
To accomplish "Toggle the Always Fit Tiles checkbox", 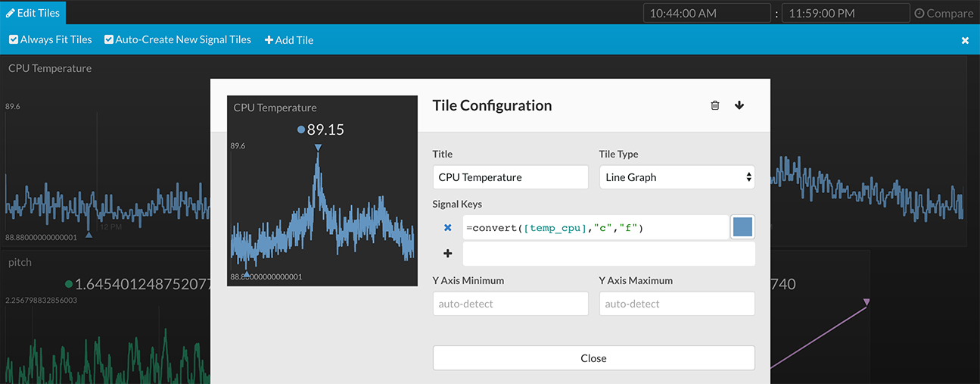I will point(14,39).
